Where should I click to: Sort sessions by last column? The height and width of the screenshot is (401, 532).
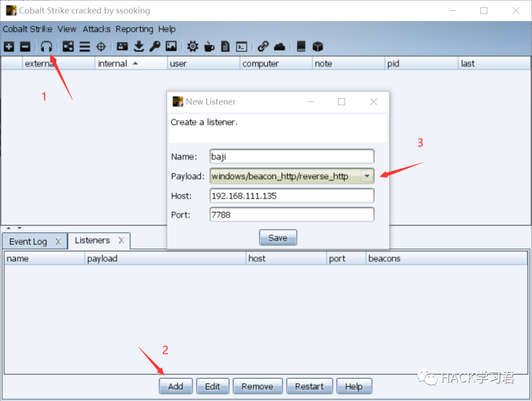pyautogui.click(x=494, y=63)
